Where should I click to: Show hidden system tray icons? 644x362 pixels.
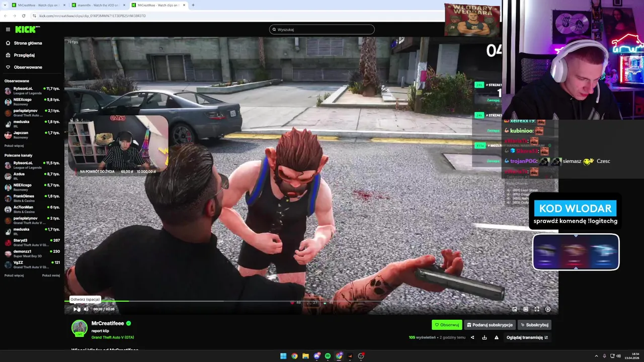596,356
